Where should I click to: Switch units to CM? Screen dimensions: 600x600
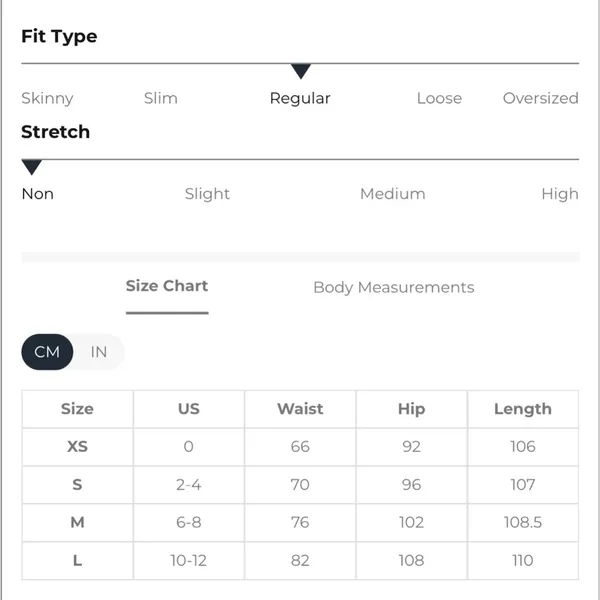click(47, 352)
